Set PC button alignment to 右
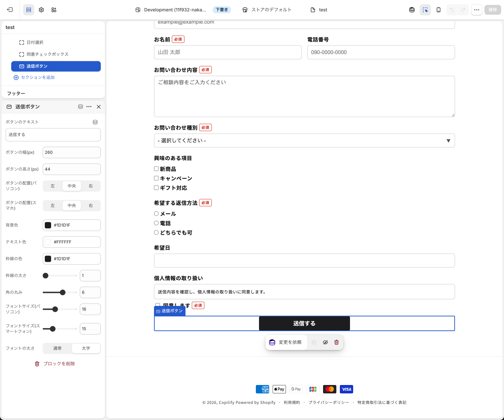504x420 pixels. pos(91,186)
